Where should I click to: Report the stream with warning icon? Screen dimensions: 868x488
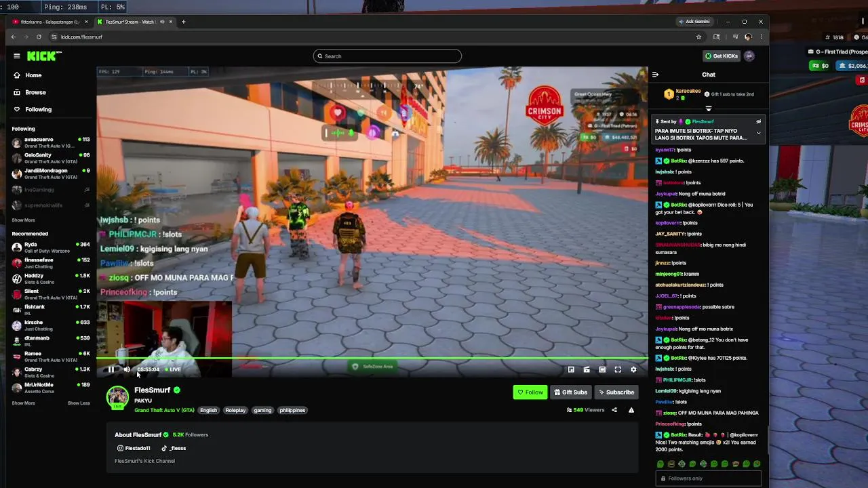tap(631, 410)
